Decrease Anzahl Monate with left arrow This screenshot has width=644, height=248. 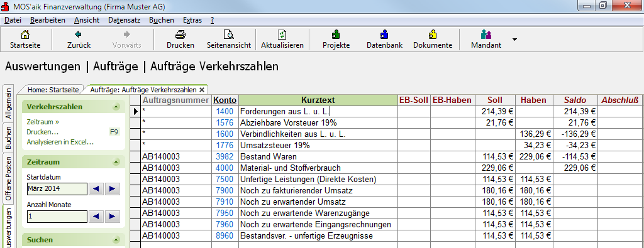click(x=96, y=217)
